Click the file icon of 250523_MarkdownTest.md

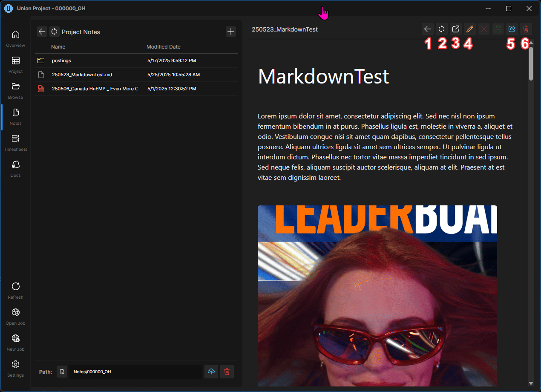point(41,75)
